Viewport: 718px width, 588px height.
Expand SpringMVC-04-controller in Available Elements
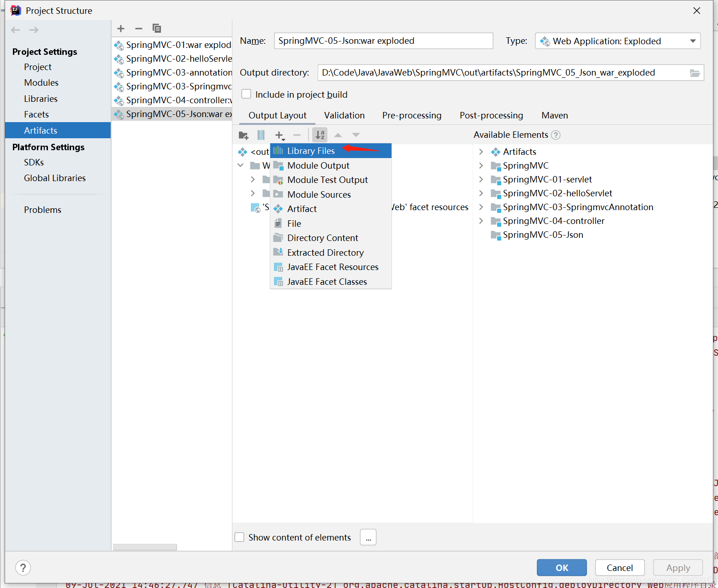[481, 221]
